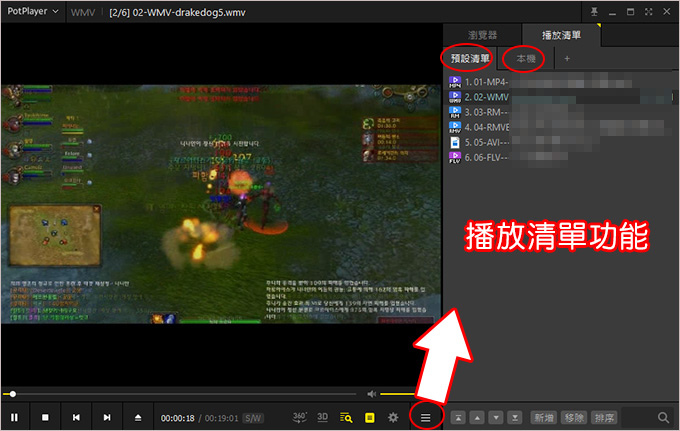Image resolution: width=680 pixels, height=431 pixels.
Task: Toggle the playlist panel hamburger button
Action: pyautogui.click(x=425, y=418)
